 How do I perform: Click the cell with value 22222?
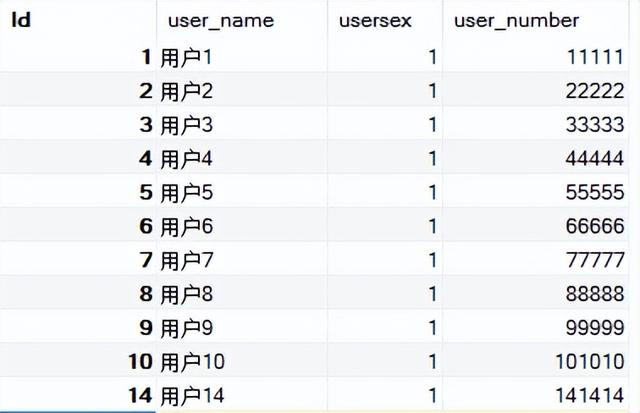pyautogui.click(x=536, y=90)
